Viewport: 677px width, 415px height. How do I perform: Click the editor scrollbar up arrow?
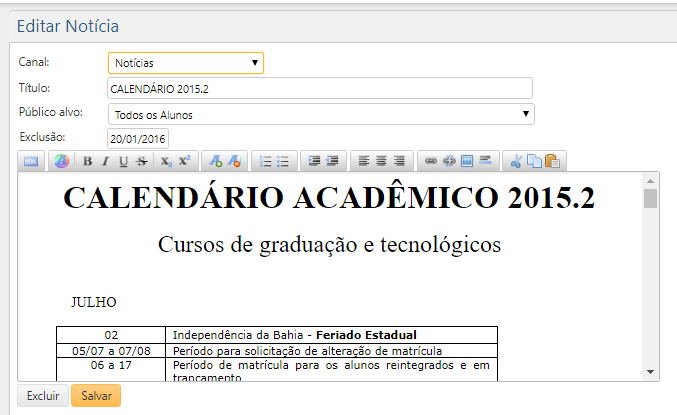coord(651,181)
